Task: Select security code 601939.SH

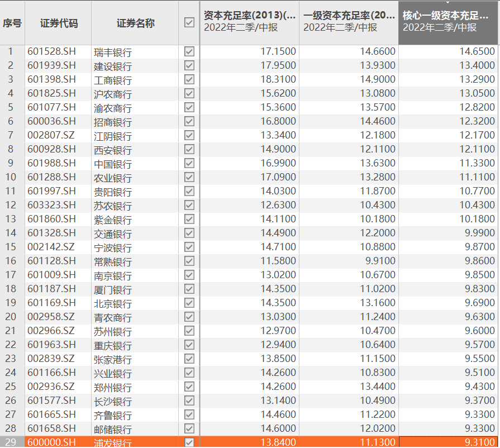Action: pyautogui.click(x=51, y=65)
